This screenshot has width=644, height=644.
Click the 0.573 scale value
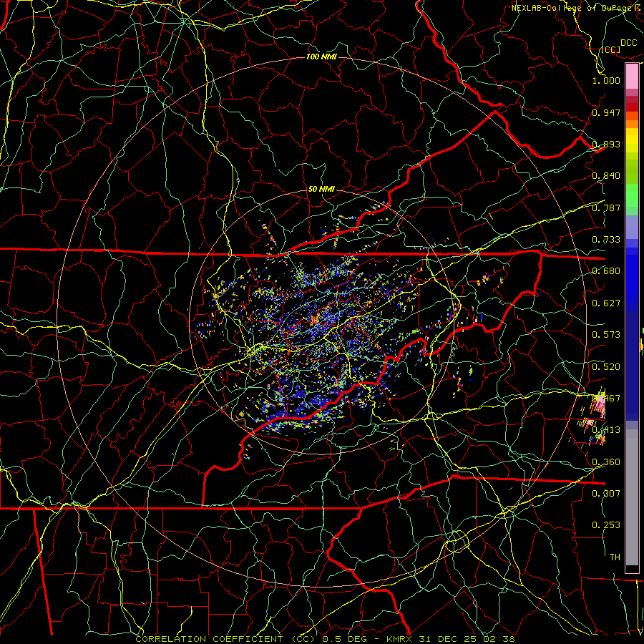click(606, 335)
